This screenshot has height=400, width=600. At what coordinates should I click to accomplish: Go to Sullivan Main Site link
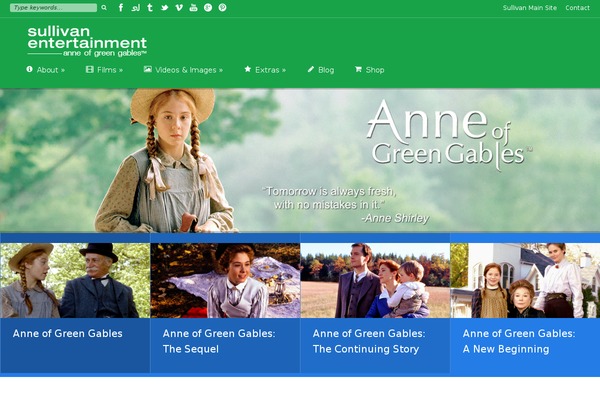(530, 8)
